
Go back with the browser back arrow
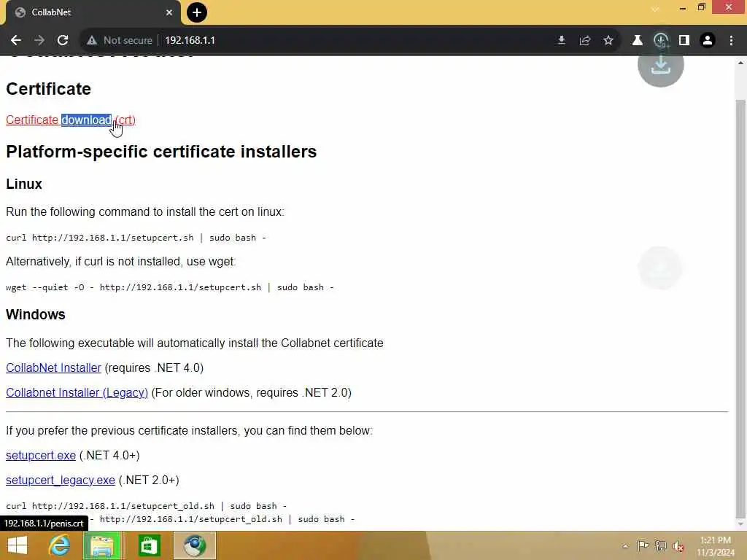(x=16, y=41)
